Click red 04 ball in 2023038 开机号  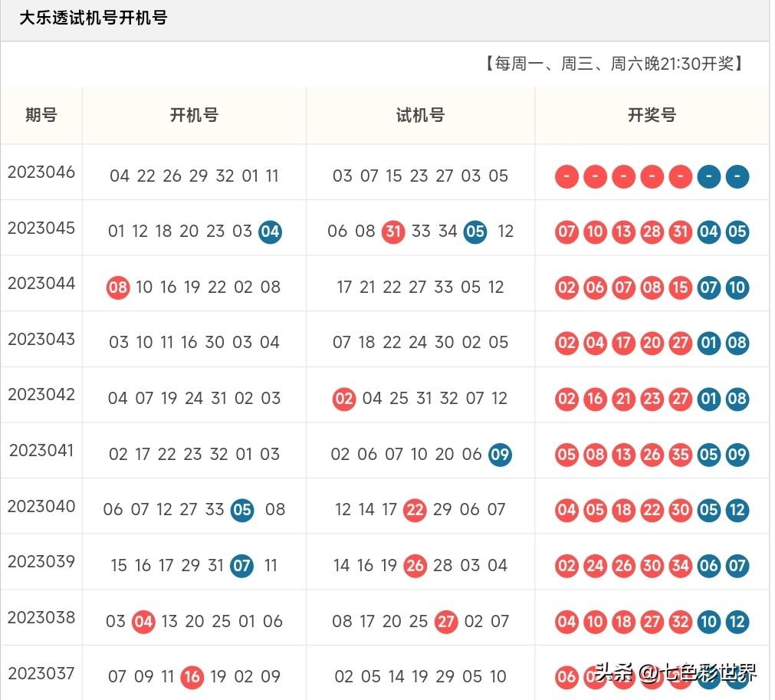click(143, 621)
